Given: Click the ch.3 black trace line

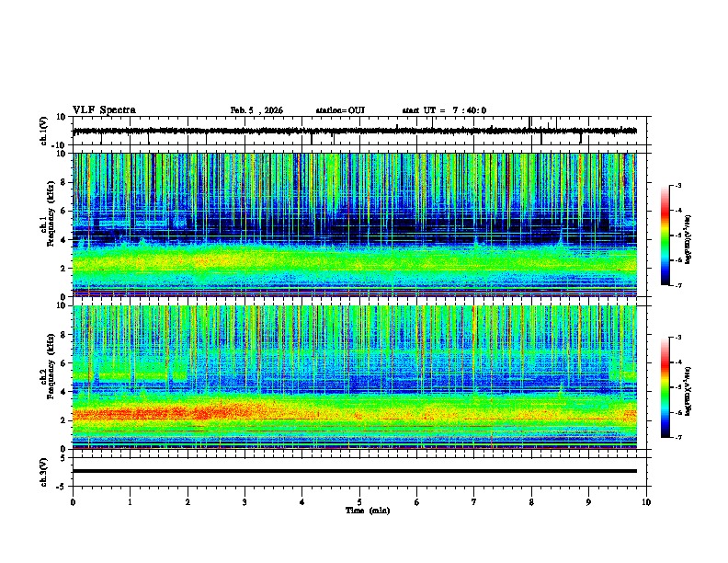Looking at the screenshot, I should pos(355,471).
